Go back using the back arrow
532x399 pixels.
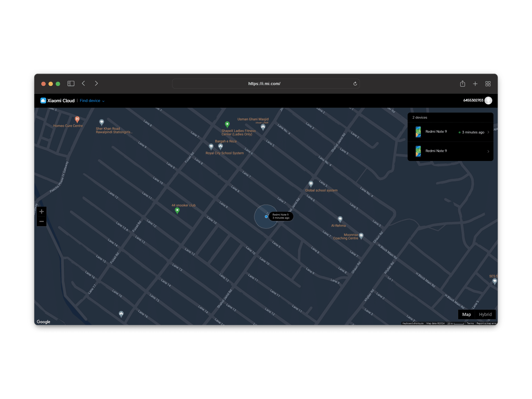83,83
